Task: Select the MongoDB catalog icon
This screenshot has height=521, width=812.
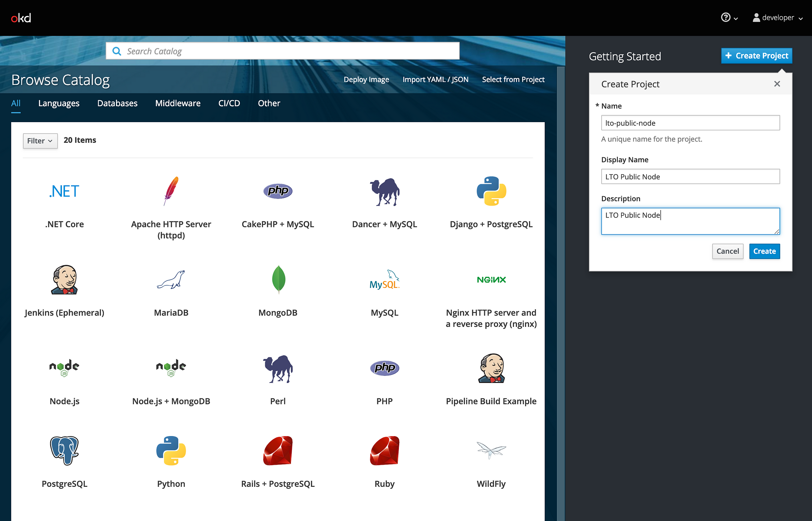Action: (277, 279)
